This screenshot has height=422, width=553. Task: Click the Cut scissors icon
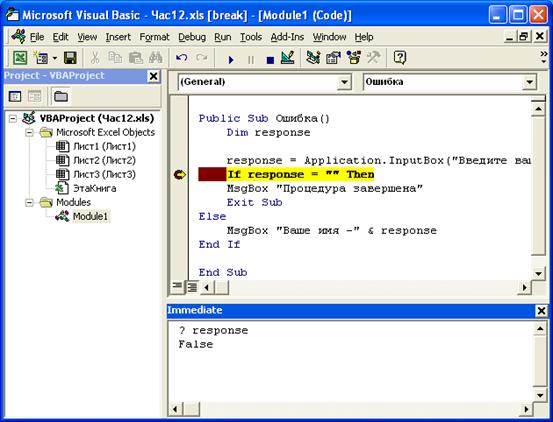tap(95, 58)
